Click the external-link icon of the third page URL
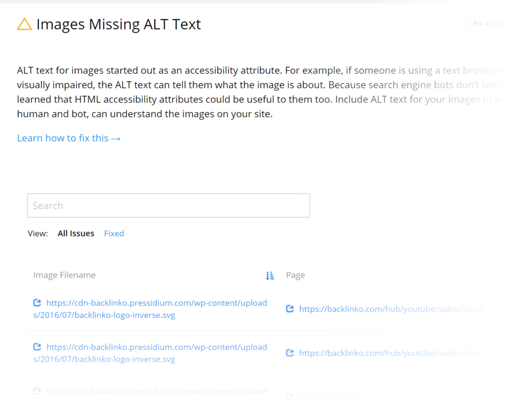530x420 pixels. 290,397
